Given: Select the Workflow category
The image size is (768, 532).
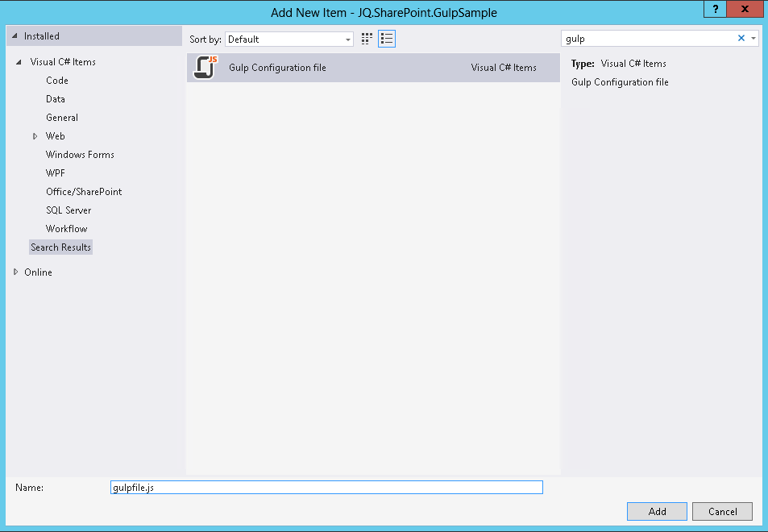Looking at the screenshot, I should tap(67, 229).
